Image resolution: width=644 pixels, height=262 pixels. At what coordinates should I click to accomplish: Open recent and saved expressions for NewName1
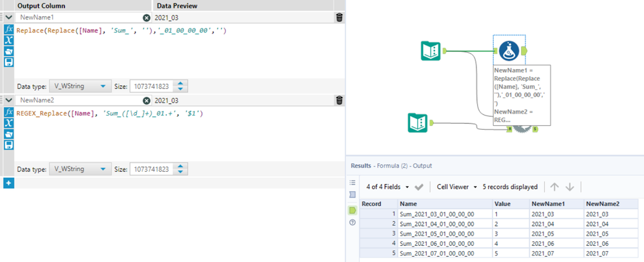pos(8,51)
